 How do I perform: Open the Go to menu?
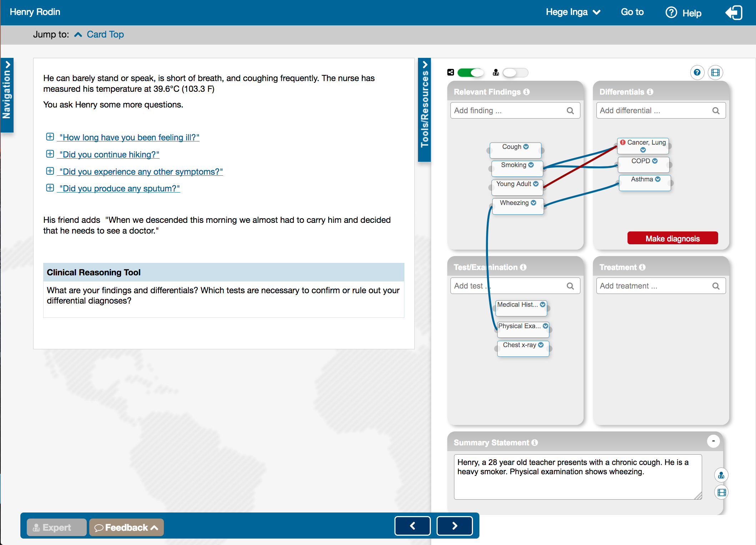(632, 12)
